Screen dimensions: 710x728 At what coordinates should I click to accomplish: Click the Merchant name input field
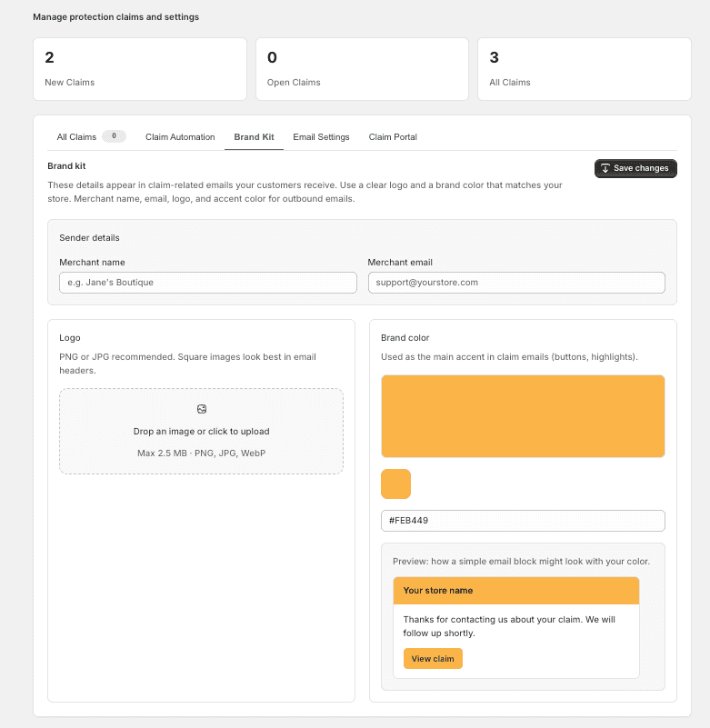point(208,283)
